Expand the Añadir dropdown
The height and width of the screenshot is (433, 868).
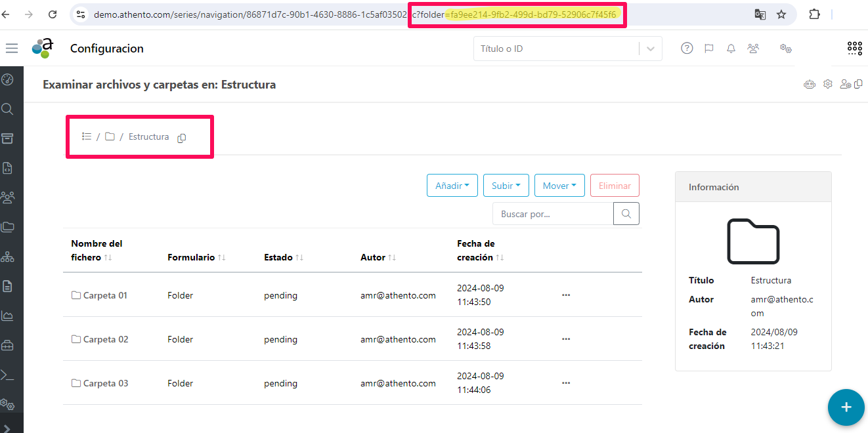point(452,186)
